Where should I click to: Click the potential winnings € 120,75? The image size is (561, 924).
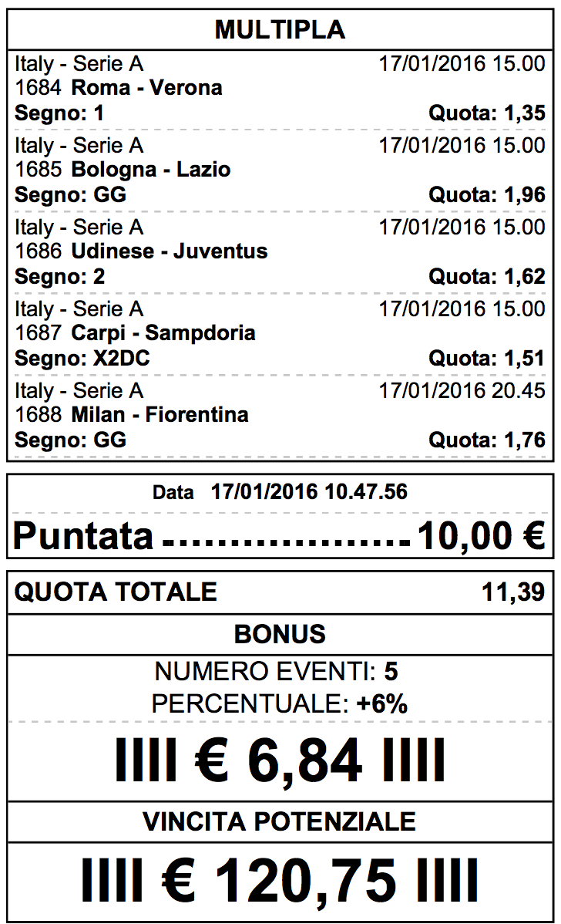coord(280,881)
